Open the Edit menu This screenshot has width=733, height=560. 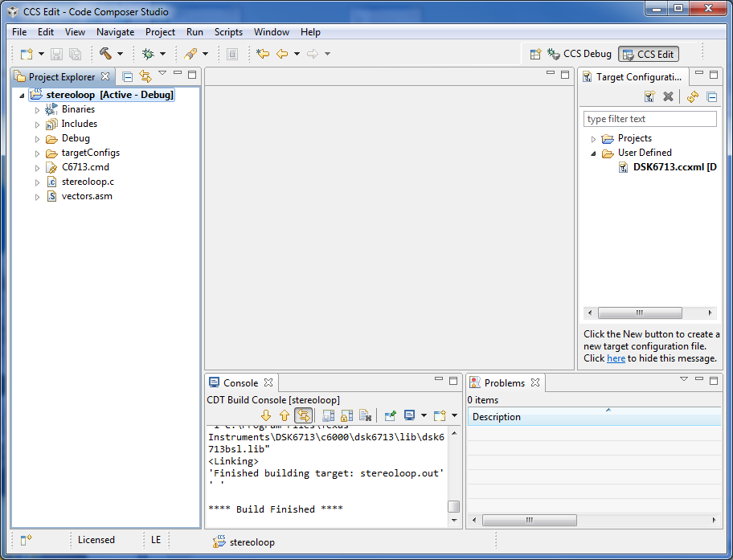pos(46,32)
